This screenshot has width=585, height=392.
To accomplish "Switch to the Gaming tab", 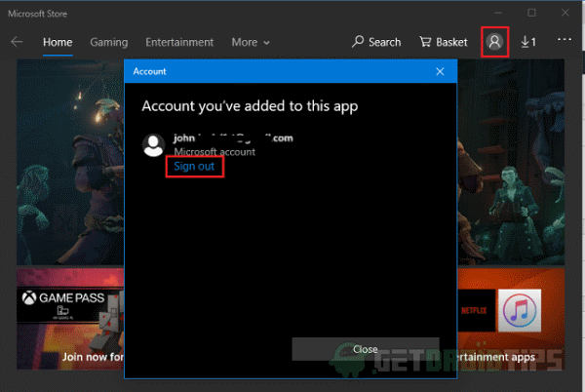I will 108,42.
